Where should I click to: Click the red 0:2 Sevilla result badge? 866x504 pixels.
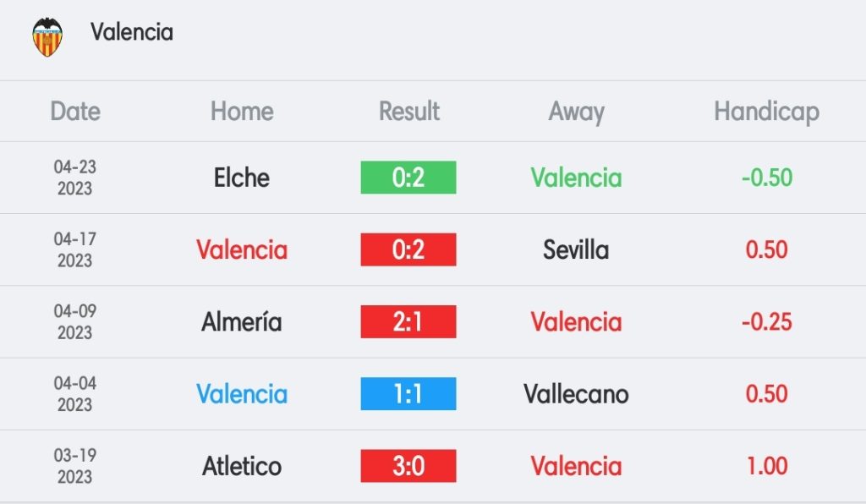[x=408, y=249]
